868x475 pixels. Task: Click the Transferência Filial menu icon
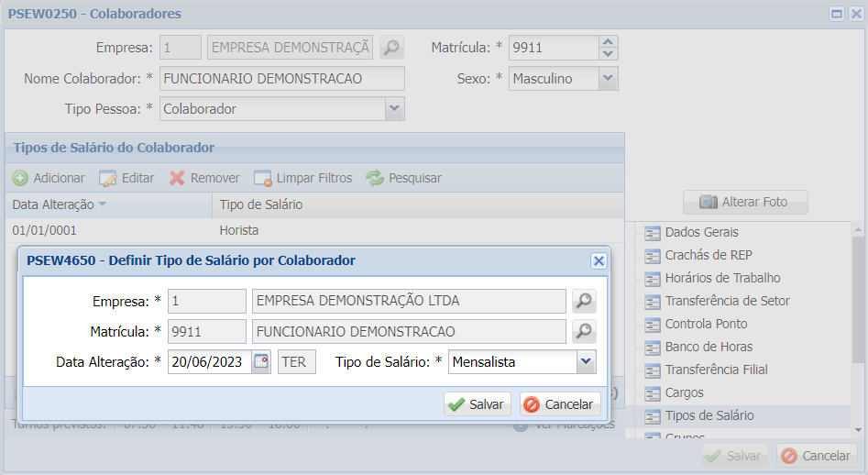(x=653, y=370)
